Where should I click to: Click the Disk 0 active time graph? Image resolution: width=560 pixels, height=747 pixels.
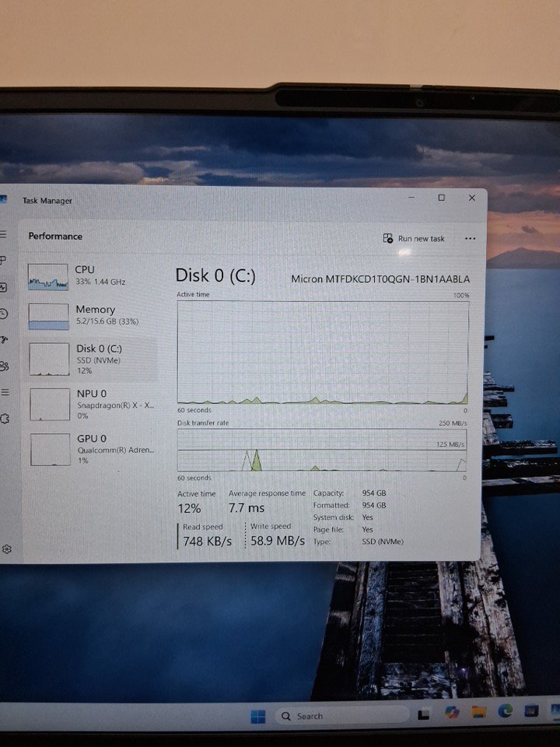coord(323,352)
